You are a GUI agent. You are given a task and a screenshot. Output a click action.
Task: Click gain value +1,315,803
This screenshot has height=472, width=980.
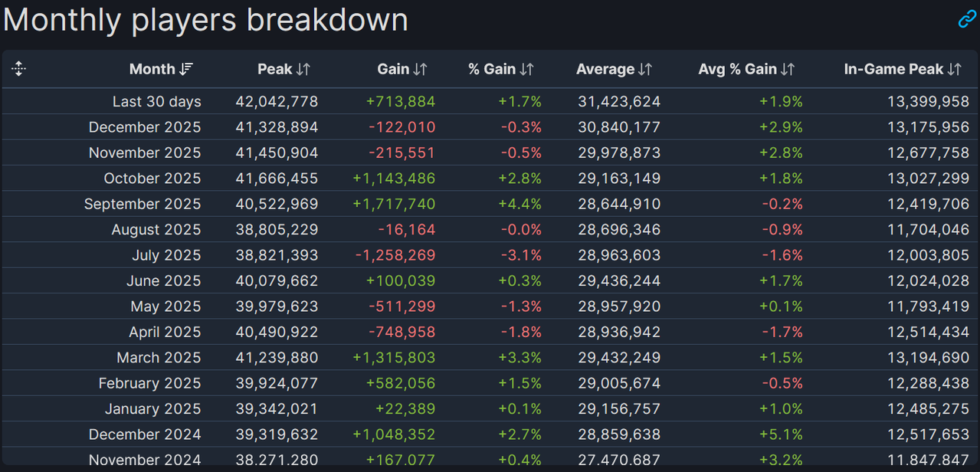point(394,358)
